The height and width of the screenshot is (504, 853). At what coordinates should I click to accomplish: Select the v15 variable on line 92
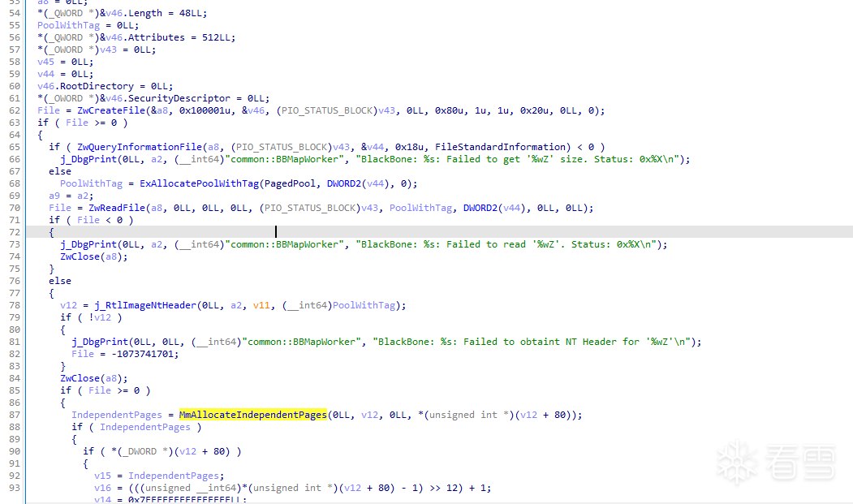point(102,476)
